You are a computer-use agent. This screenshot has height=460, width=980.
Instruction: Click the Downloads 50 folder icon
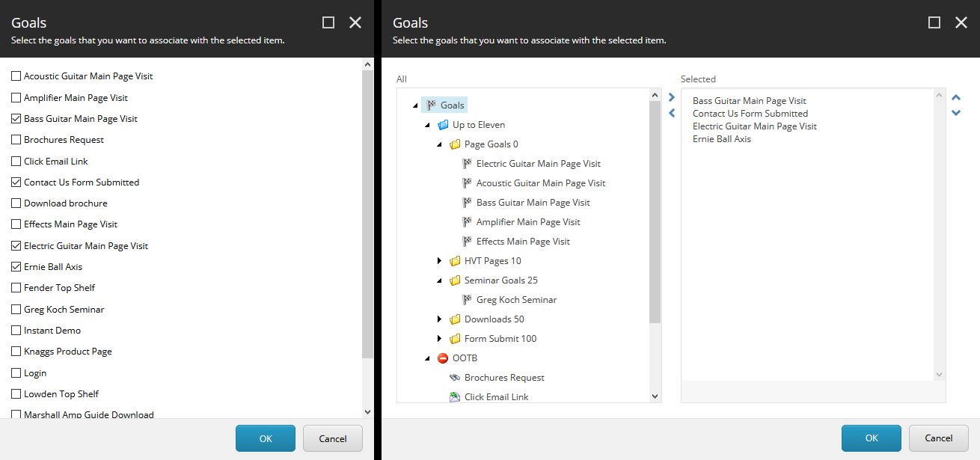click(455, 319)
